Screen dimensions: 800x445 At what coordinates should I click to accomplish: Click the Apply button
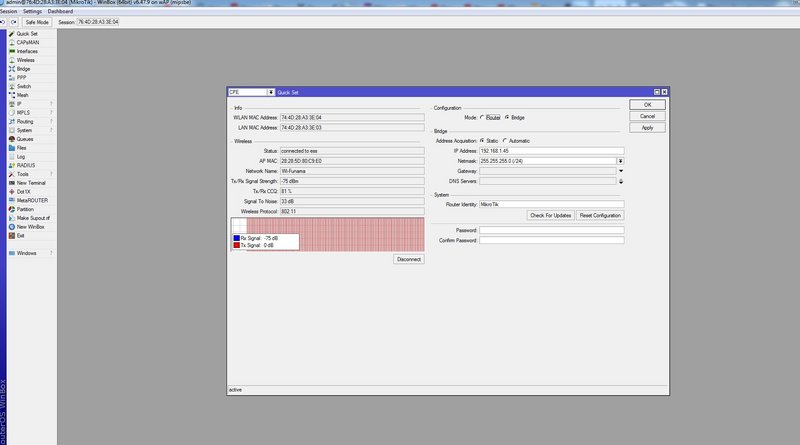647,128
